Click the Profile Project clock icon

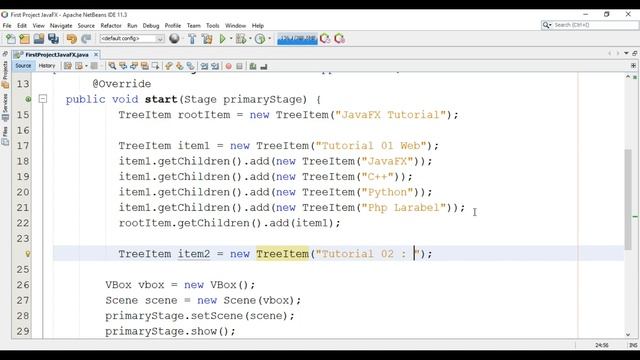tap(260, 39)
